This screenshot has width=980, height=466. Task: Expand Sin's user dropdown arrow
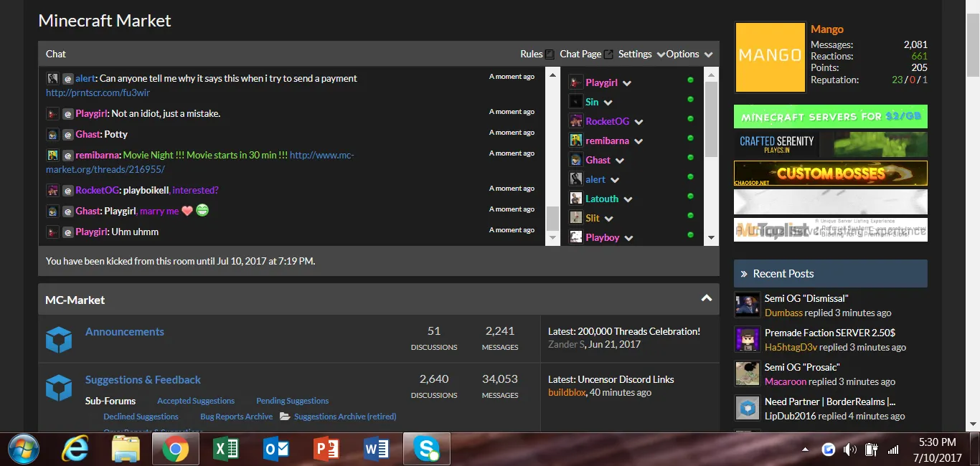(608, 103)
